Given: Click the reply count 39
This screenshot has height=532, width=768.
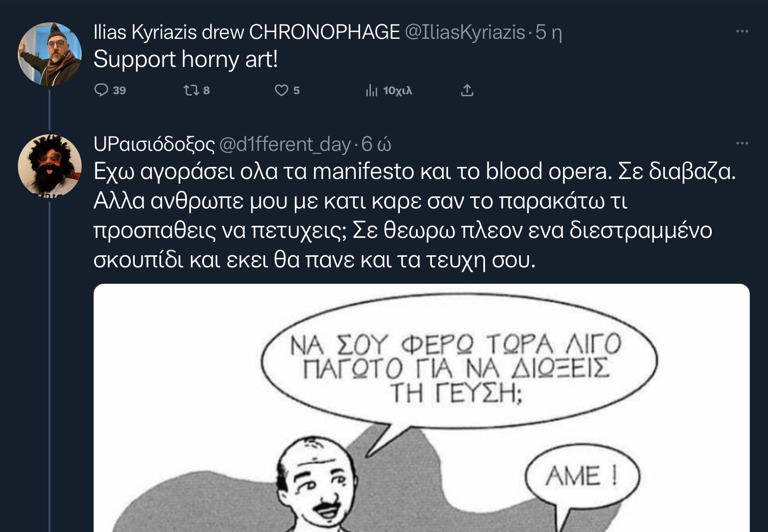Looking at the screenshot, I should tap(119, 91).
